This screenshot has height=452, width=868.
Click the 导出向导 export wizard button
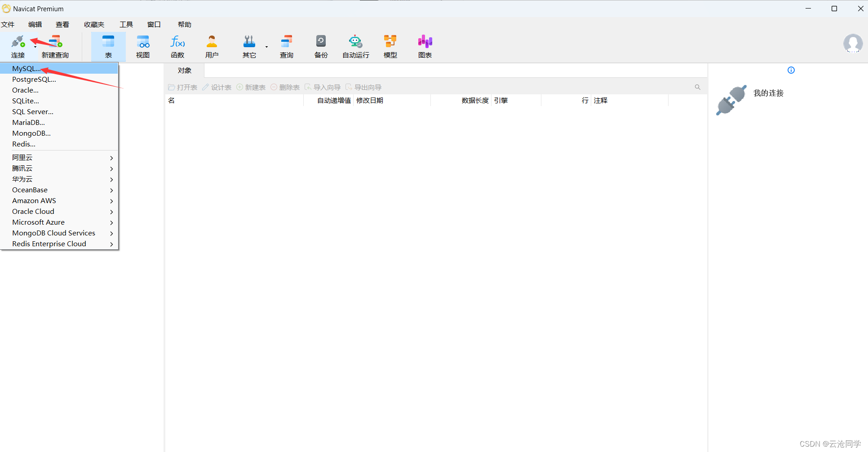[363, 87]
